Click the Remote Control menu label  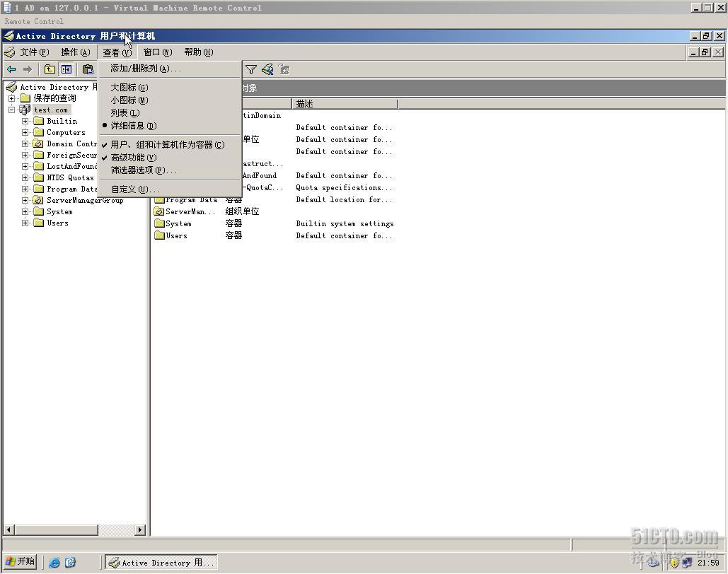[34, 21]
